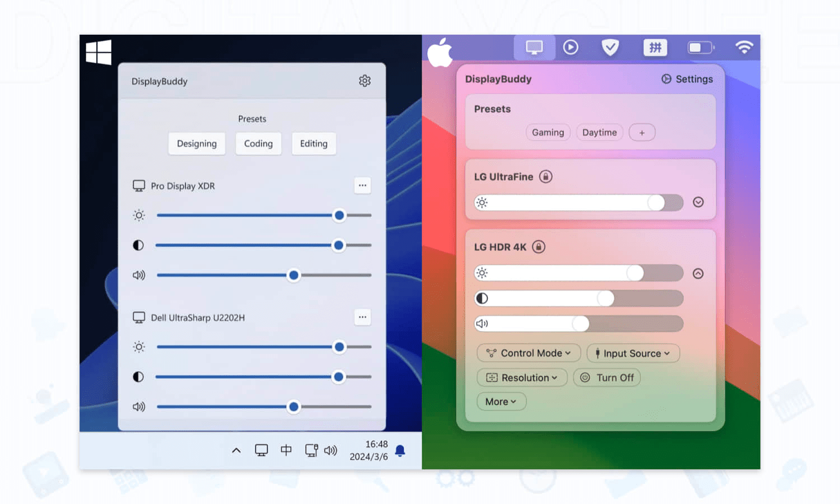Click the speaker icon beside Dell UltraSharp volume
This screenshot has width=840, height=504.
(x=138, y=407)
